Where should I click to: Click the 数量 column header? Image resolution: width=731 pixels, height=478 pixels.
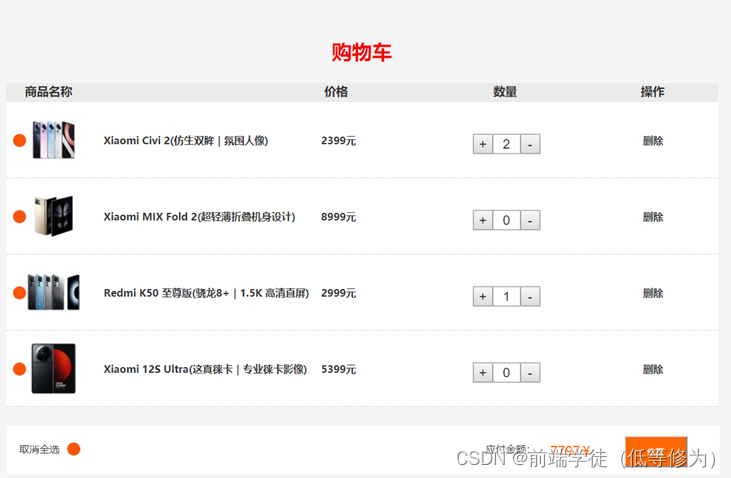(505, 92)
